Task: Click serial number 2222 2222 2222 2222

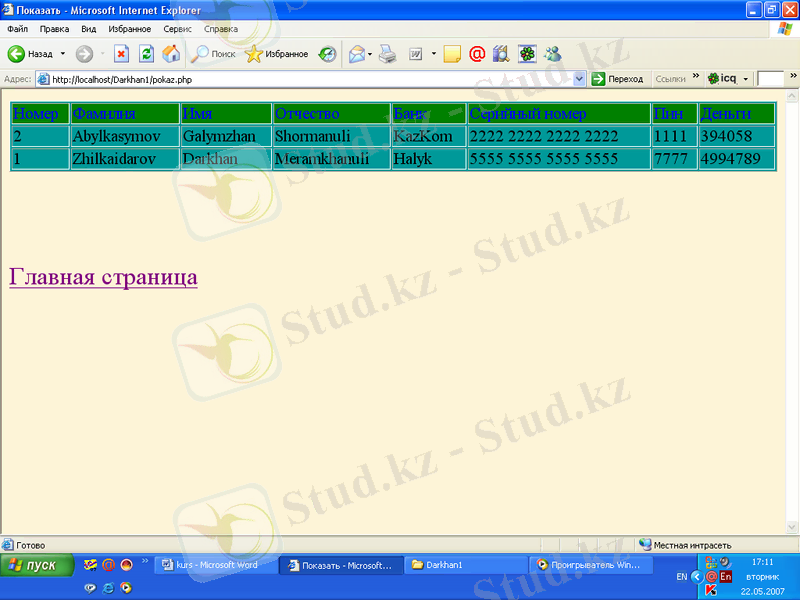Action: click(559, 136)
